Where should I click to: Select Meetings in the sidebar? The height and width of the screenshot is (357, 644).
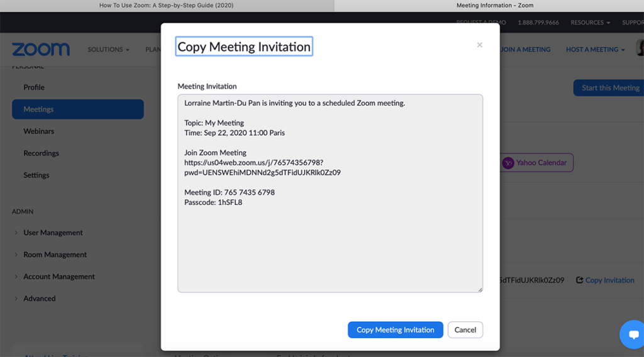point(77,109)
